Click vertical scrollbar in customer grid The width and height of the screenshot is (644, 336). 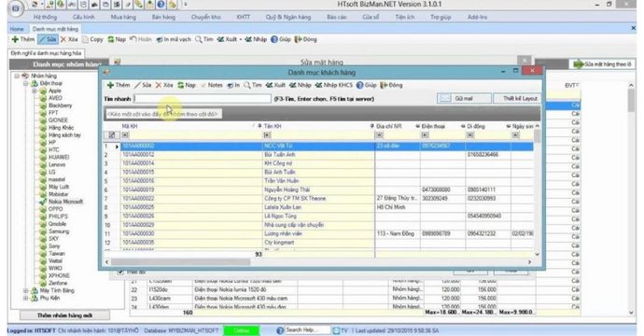click(x=538, y=136)
